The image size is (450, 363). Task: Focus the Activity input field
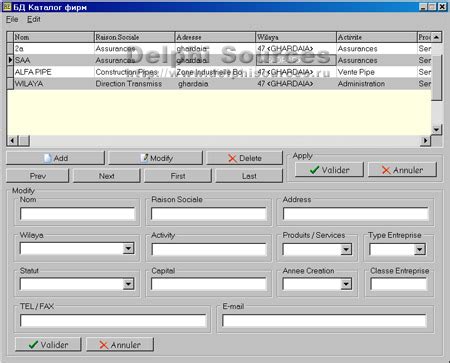pyautogui.click(x=209, y=249)
